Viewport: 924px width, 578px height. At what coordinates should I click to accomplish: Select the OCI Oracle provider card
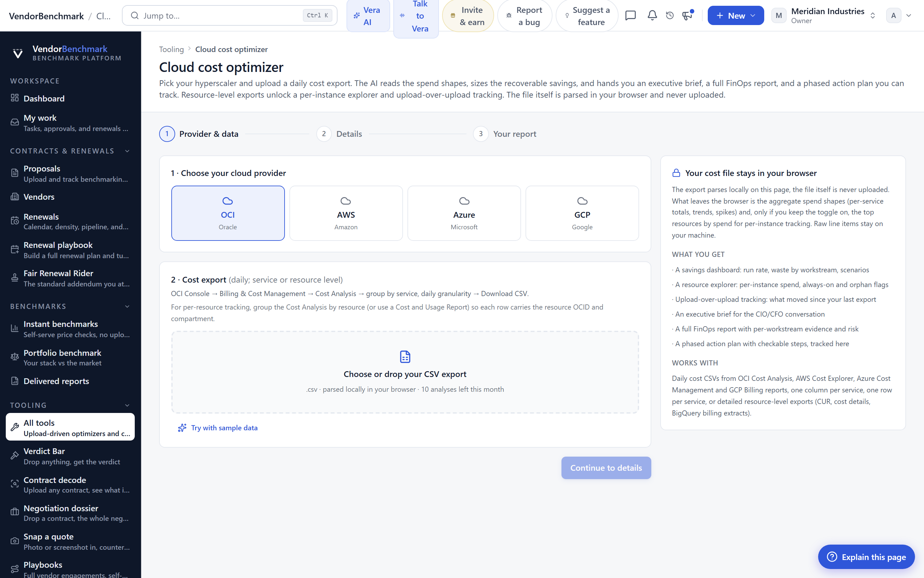click(228, 213)
